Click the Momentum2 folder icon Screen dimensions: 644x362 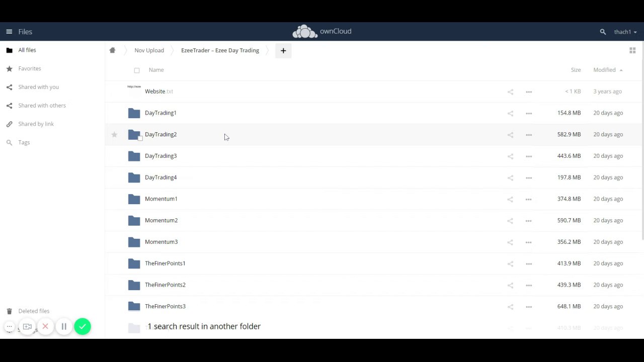point(134,220)
